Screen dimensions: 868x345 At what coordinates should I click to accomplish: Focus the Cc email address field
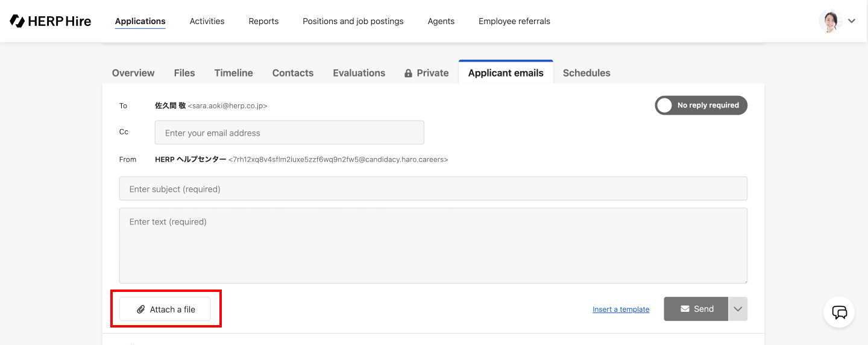289,133
